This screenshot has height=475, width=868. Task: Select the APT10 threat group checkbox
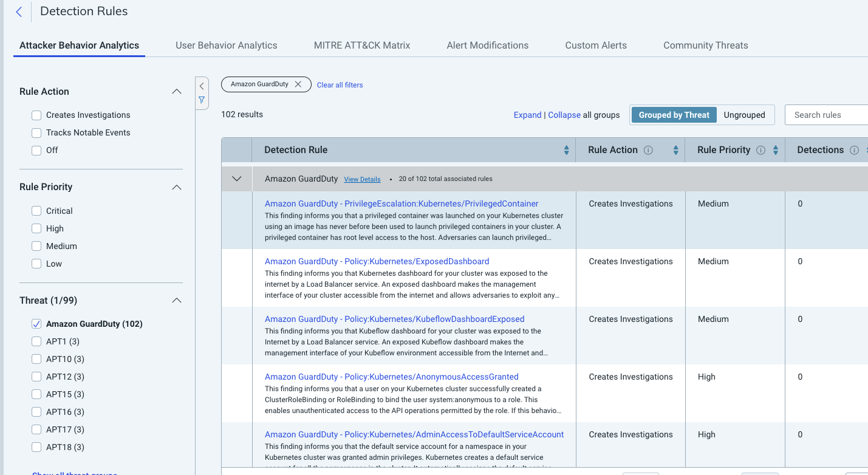[36, 359]
